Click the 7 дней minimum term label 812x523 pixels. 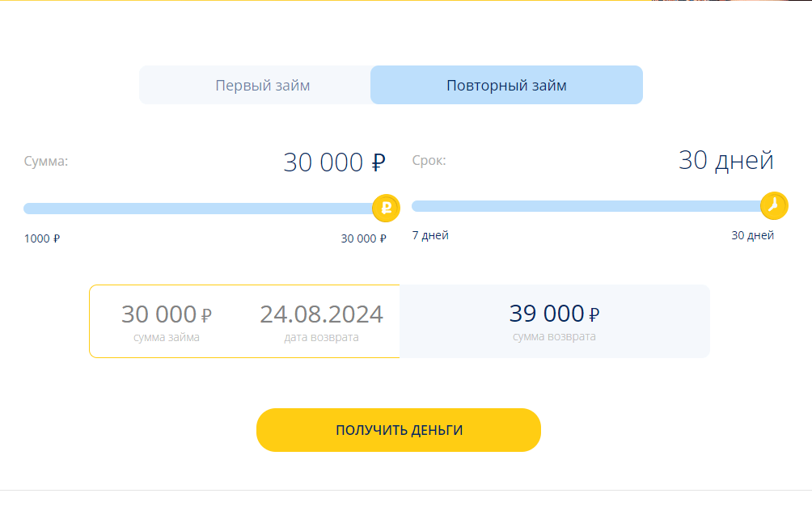point(430,235)
